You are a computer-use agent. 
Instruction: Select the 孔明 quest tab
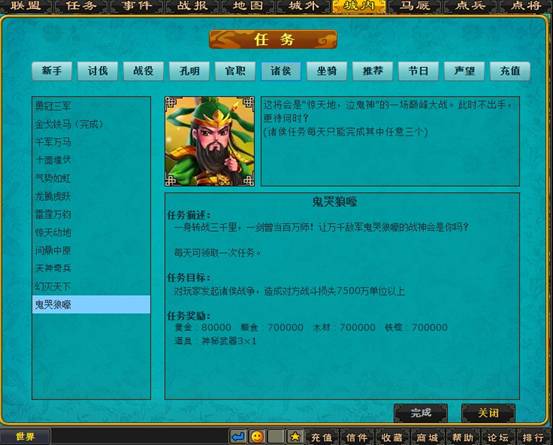pos(189,71)
